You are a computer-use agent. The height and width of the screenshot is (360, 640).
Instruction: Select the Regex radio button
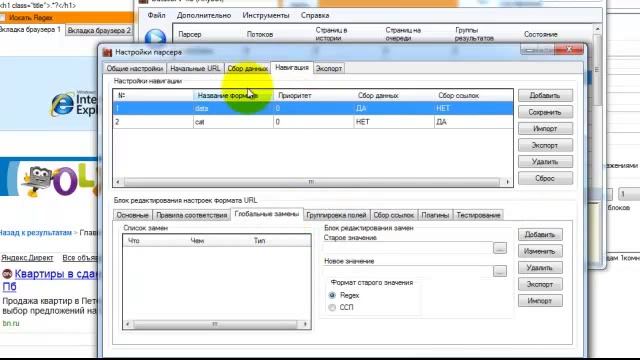[332, 295]
